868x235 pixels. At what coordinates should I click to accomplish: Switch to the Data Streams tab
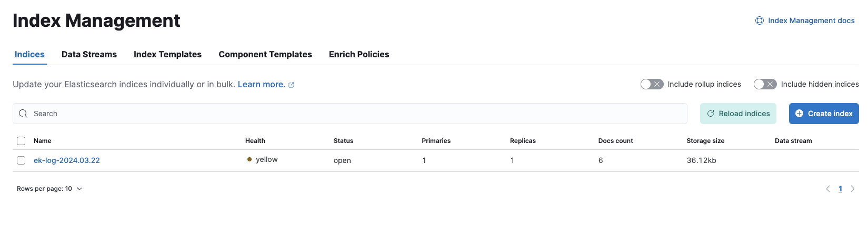pos(89,54)
